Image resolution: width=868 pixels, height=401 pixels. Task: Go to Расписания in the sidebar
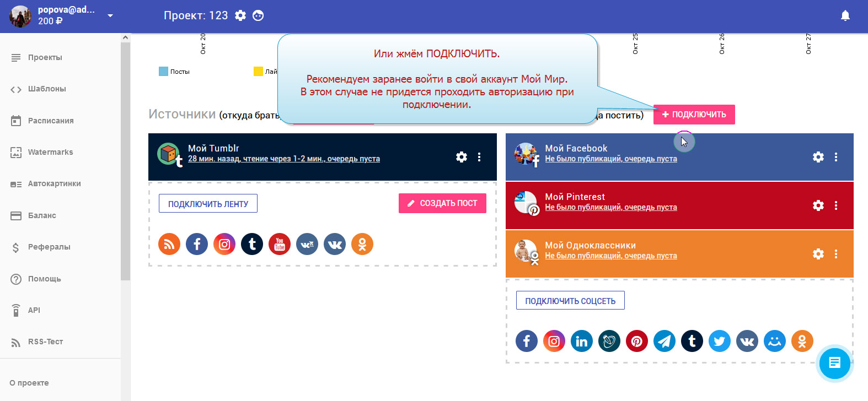(x=51, y=121)
